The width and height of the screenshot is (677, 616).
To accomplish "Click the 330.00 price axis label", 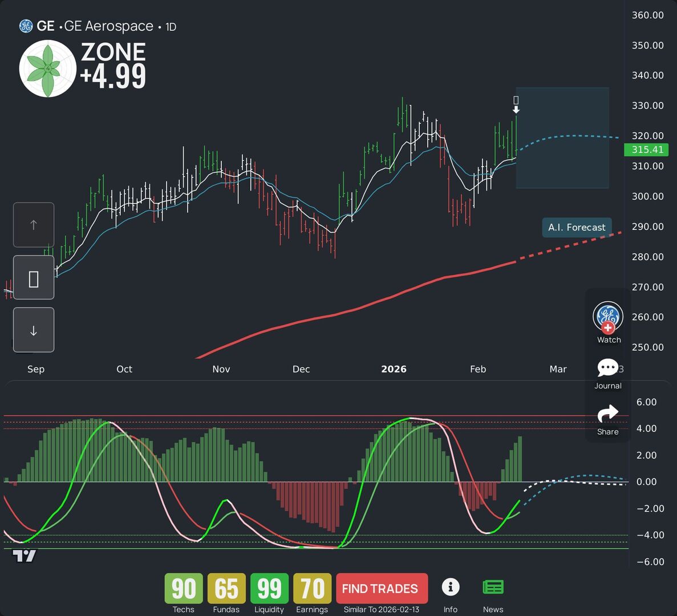I will click(x=648, y=106).
